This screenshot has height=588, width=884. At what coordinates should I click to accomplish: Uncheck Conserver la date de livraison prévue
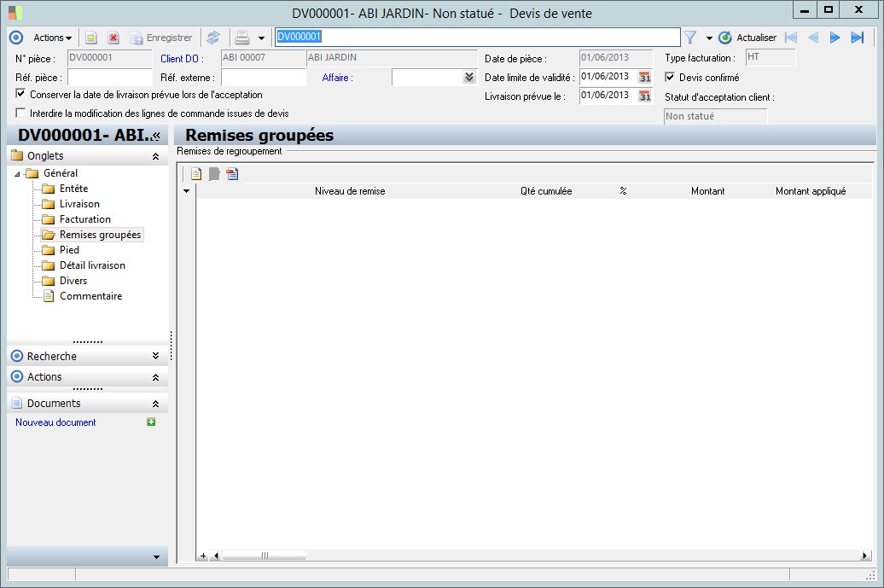(x=21, y=94)
